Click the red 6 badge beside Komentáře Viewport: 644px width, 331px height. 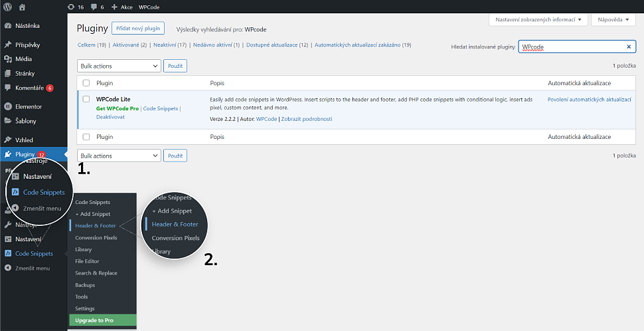point(50,88)
